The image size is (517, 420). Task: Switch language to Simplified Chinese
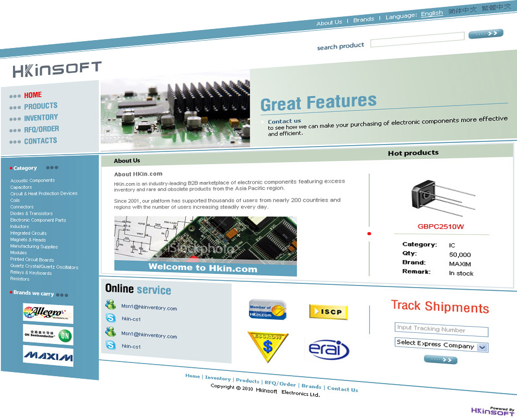coord(462,11)
